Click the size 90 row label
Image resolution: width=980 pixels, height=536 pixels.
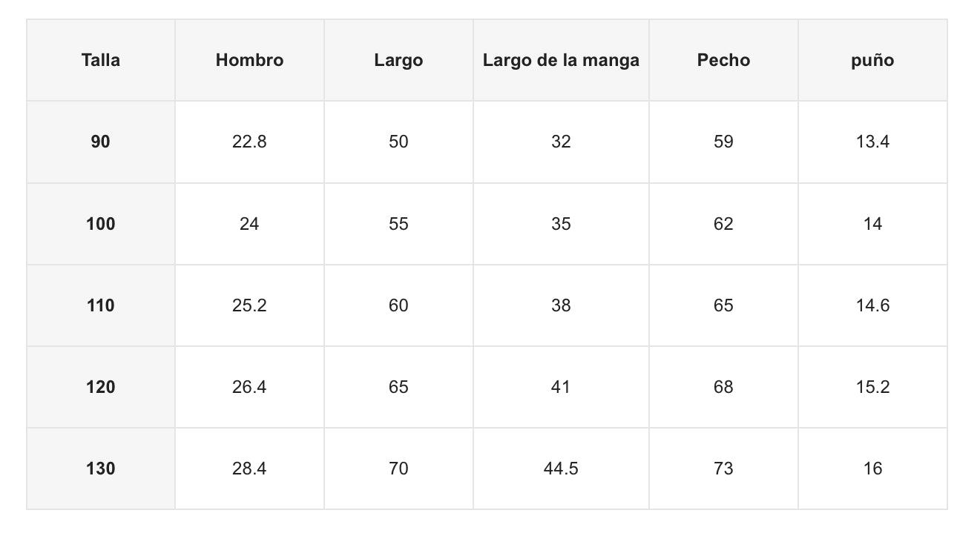pos(101,142)
